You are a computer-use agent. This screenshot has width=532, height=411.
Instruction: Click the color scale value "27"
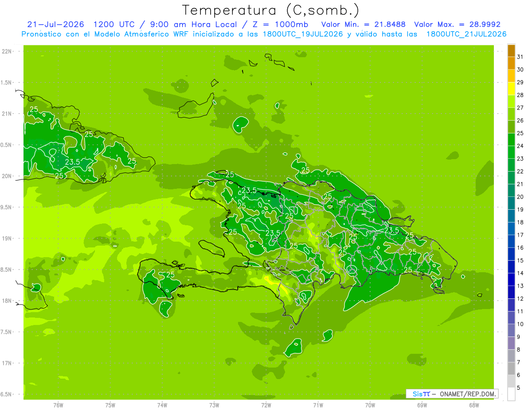[520, 108]
